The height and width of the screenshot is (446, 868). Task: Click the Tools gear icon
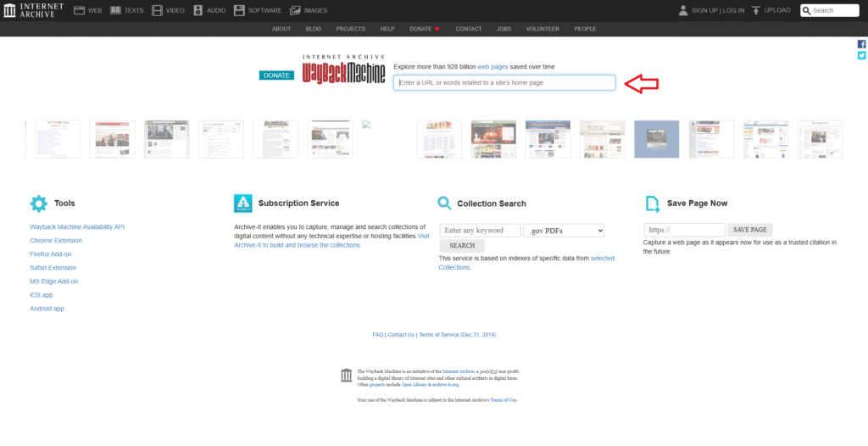point(39,203)
